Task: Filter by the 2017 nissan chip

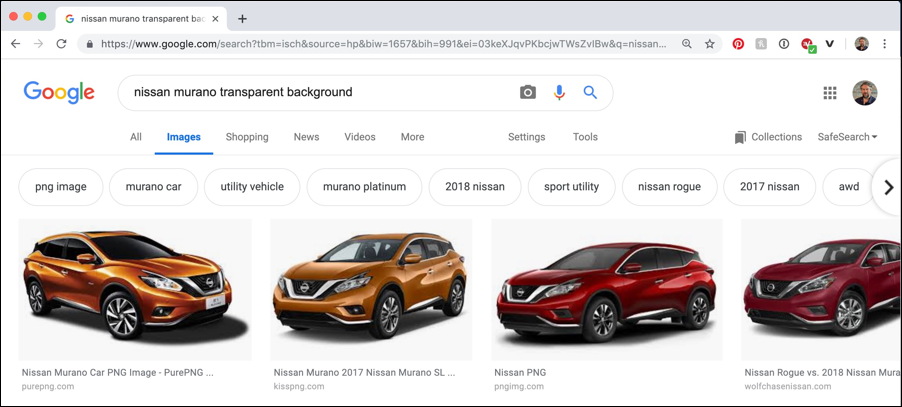Action: pyautogui.click(x=769, y=187)
